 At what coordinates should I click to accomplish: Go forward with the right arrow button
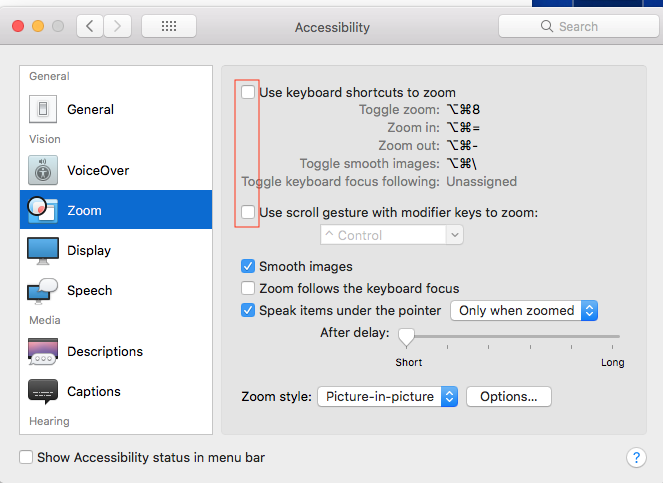tap(118, 26)
